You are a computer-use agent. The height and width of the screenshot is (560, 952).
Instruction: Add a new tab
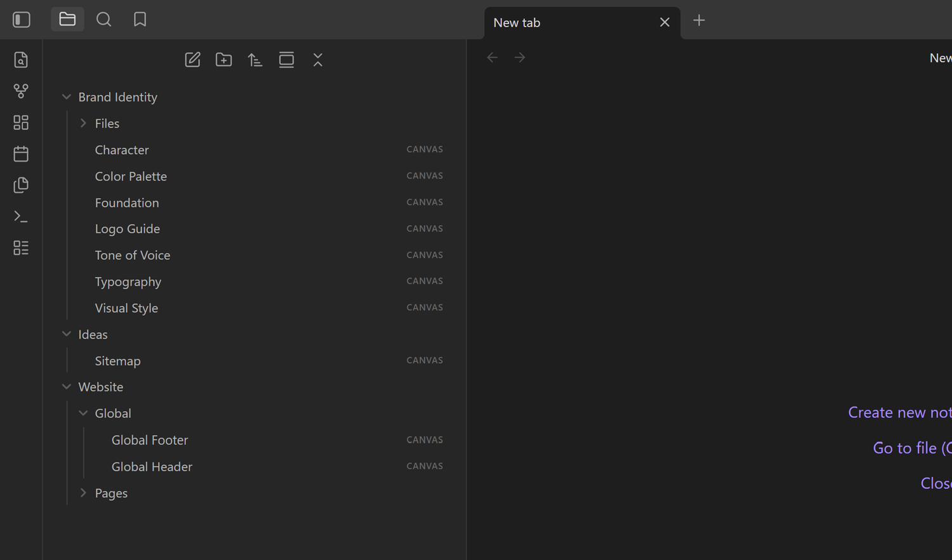(699, 20)
